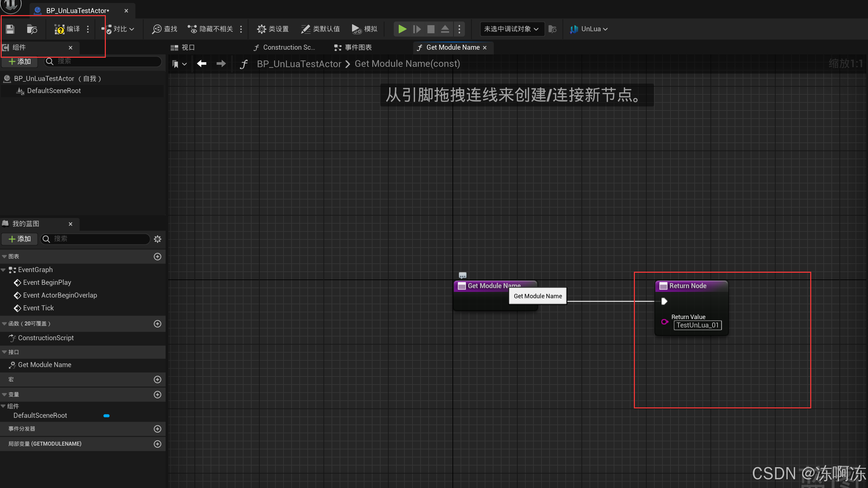Open the debug object (未选中调试对象) dropdown
This screenshot has height=488, width=868.
click(511, 29)
